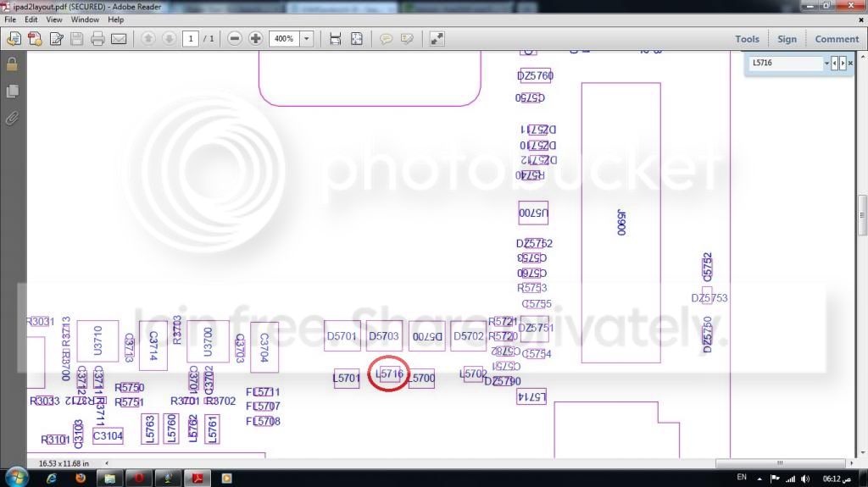868x487 pixels.
Task: Click the Zoom out minus button
Action: [x=235, y=39]
